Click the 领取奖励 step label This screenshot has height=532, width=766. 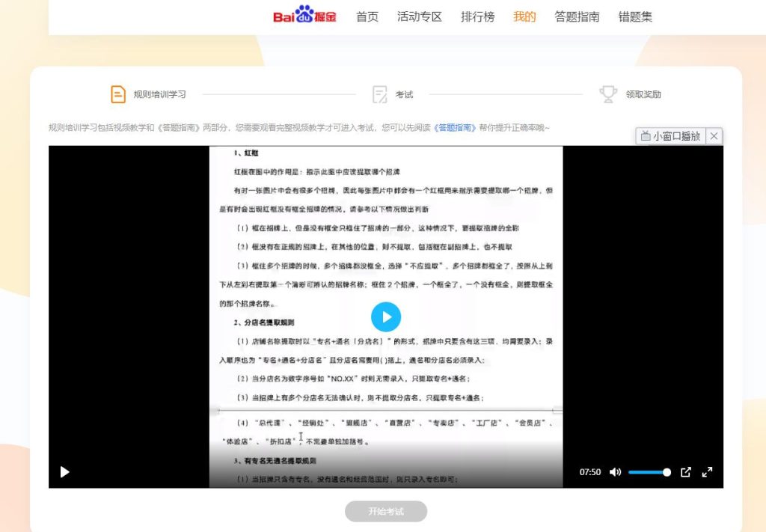(x=643, y=94)
